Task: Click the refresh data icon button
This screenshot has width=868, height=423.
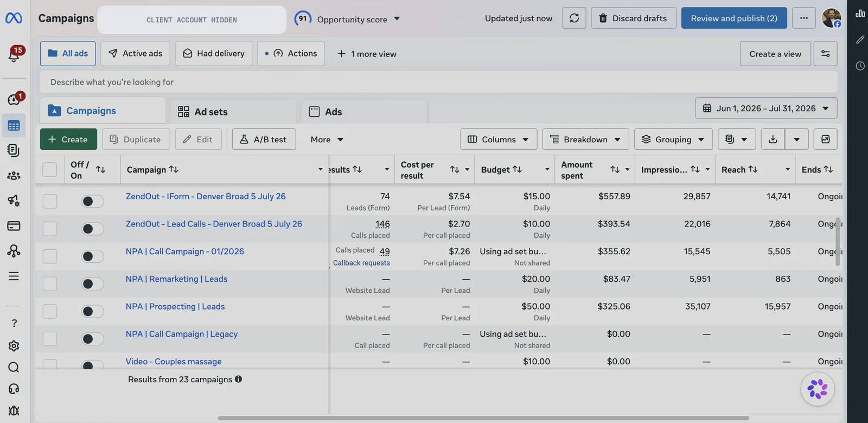Action: coord(574,18)
